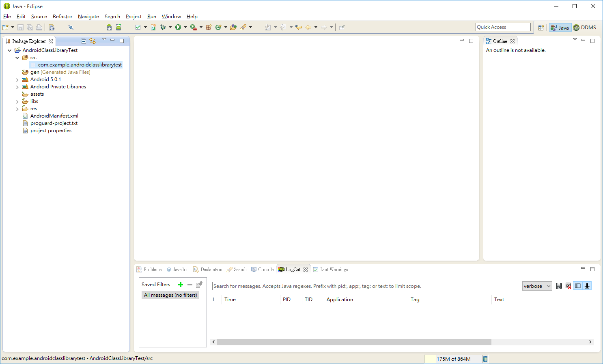Click the Search flashlight toolbar icon
Screen dimensions: 603x364
tap(243, 27)
